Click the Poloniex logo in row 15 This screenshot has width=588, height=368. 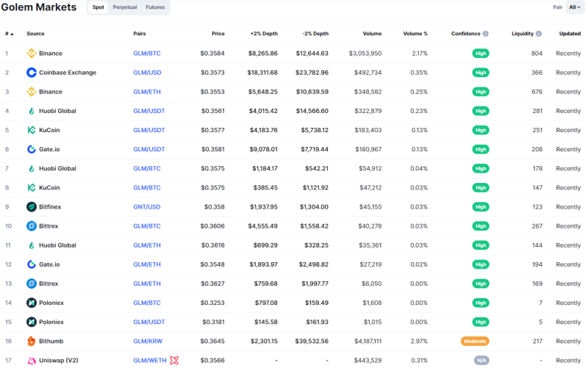pos(32,322)
